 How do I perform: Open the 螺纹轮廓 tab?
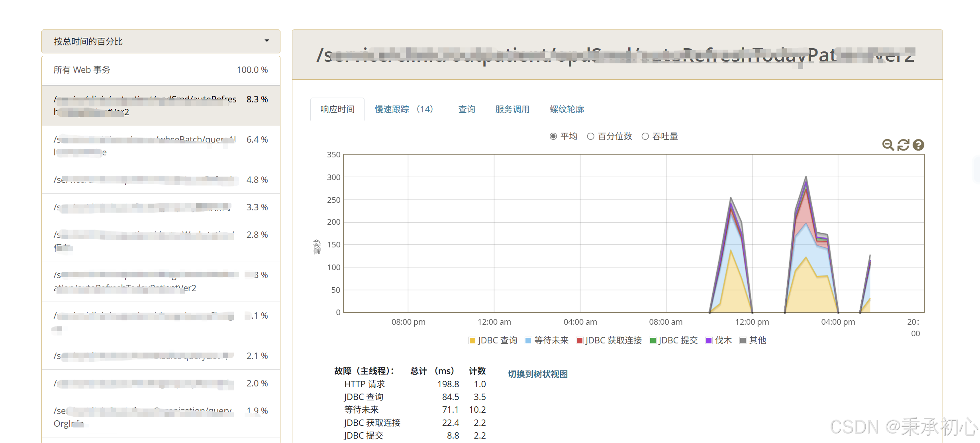567,109
